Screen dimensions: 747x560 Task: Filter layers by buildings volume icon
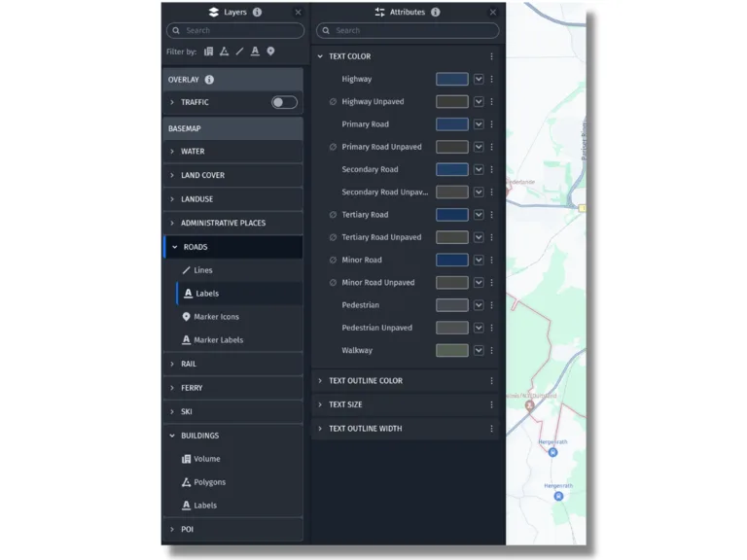coord(209,52)
